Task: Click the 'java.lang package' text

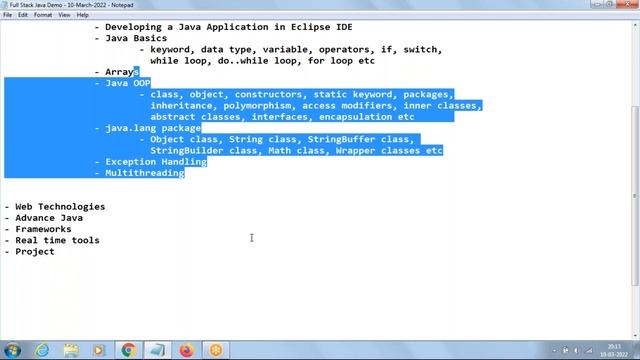Action: [153, 128]
